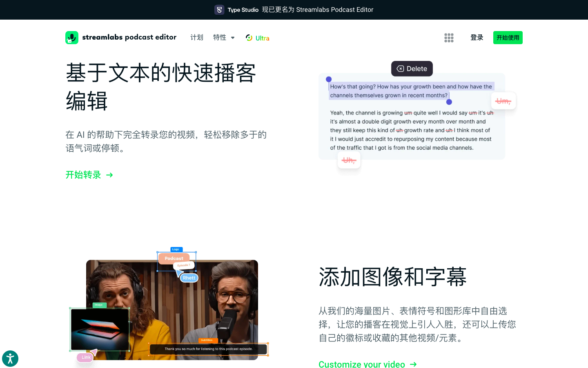
Task: Click the arrow after Customize your video
Action: tap(413, 364)
